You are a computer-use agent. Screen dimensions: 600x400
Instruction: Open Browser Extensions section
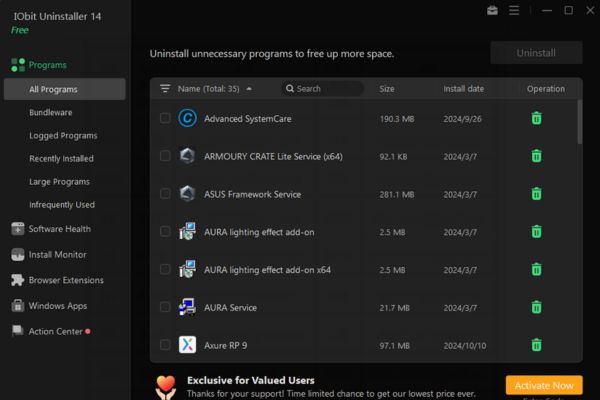click(66, 281)
